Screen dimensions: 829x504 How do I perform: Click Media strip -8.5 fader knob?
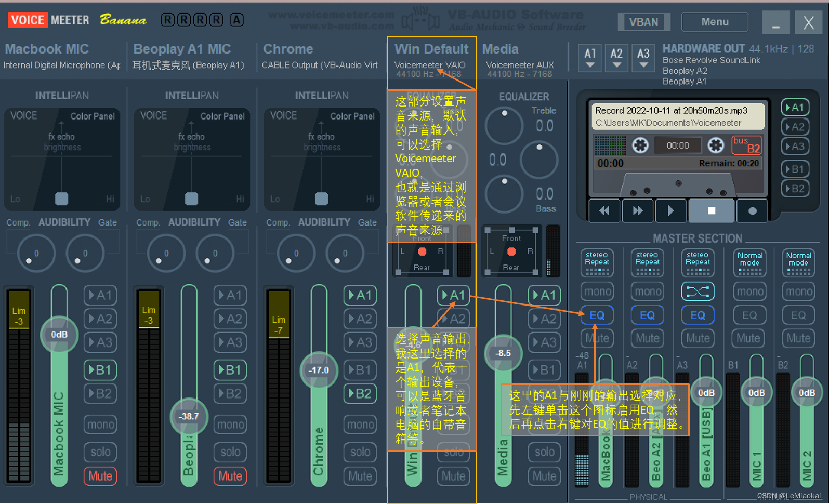point(503,353)
